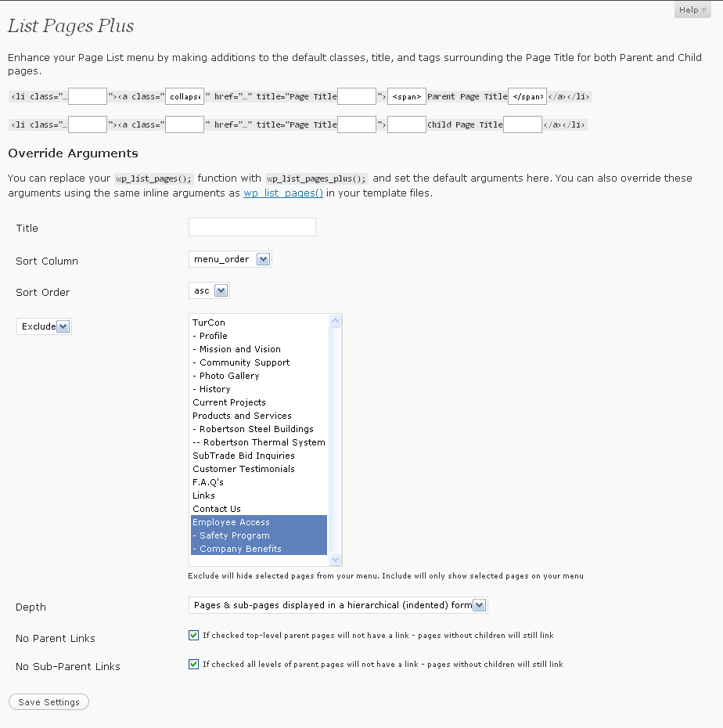Click the parent link class field containing collapse
Image resolution: width=723 pixels, height=728 pixels.
point(185,97)
